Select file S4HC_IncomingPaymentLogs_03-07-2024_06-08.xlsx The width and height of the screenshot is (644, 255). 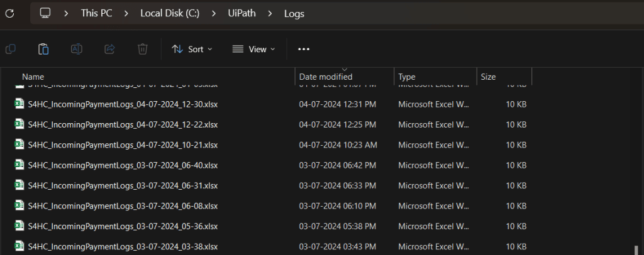tap(123, 206)
